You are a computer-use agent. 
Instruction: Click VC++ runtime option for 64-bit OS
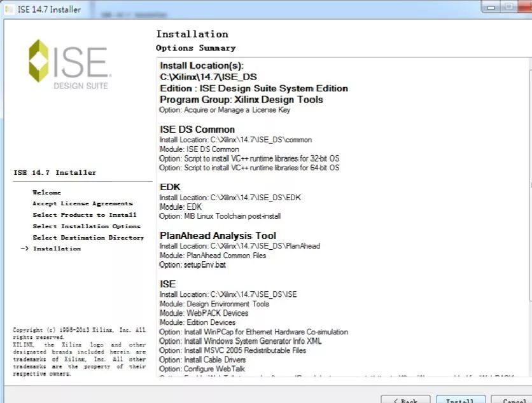pos(249,168)
